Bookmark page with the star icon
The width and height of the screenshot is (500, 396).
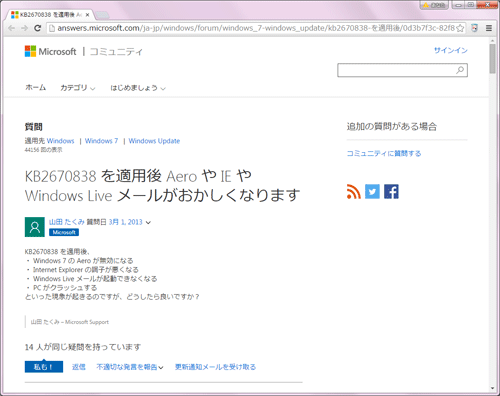tap(460, 28)
